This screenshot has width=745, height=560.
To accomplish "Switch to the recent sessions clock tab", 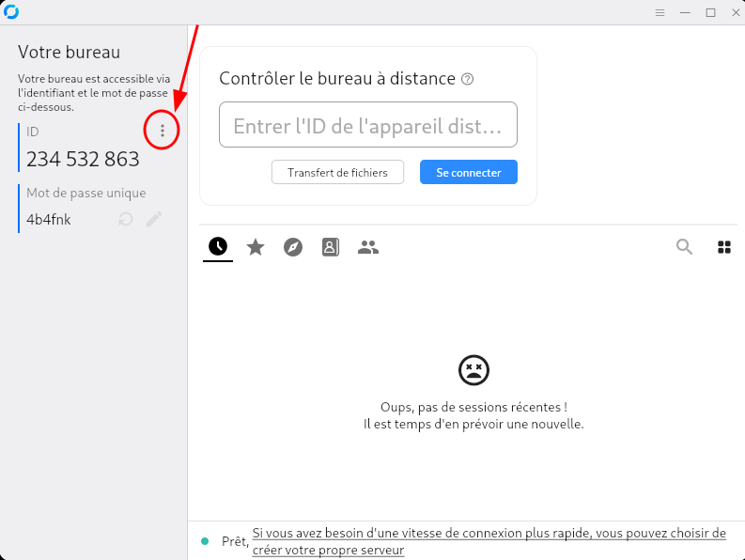I will (218, 247).
